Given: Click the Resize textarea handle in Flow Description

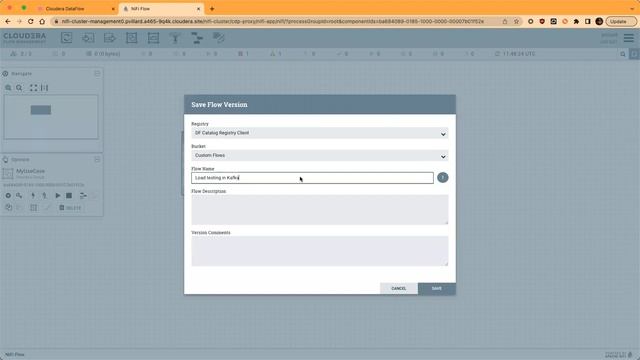Looking at the screenshot, I should click(x=446, y=222).
